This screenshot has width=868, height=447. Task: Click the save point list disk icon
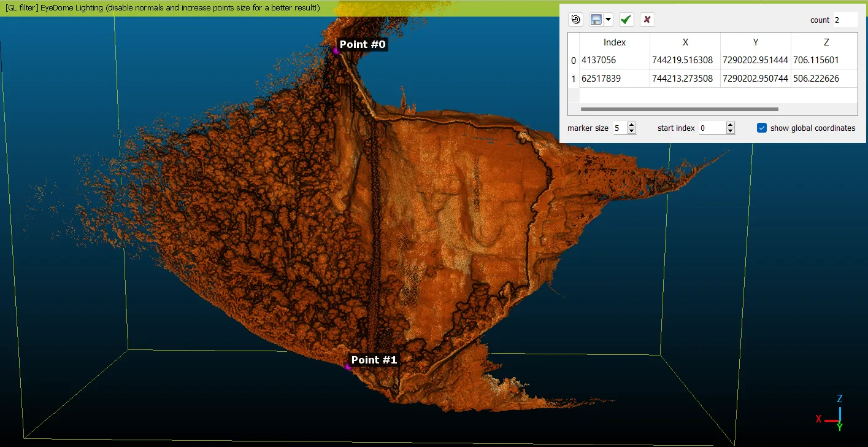596,20
